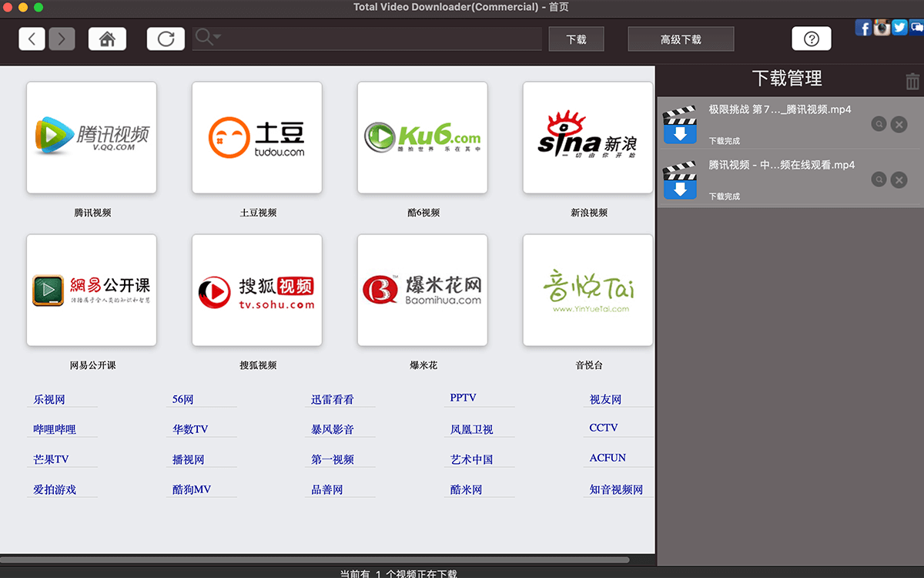
Task: Click the 知音视频网 link
Action: (617, 489)
